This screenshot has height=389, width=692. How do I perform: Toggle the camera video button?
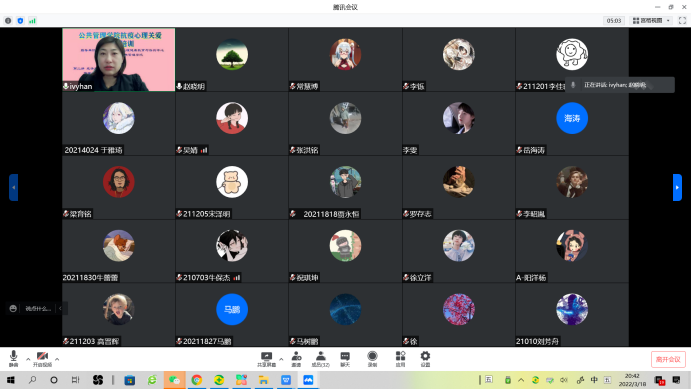[42, 359]
